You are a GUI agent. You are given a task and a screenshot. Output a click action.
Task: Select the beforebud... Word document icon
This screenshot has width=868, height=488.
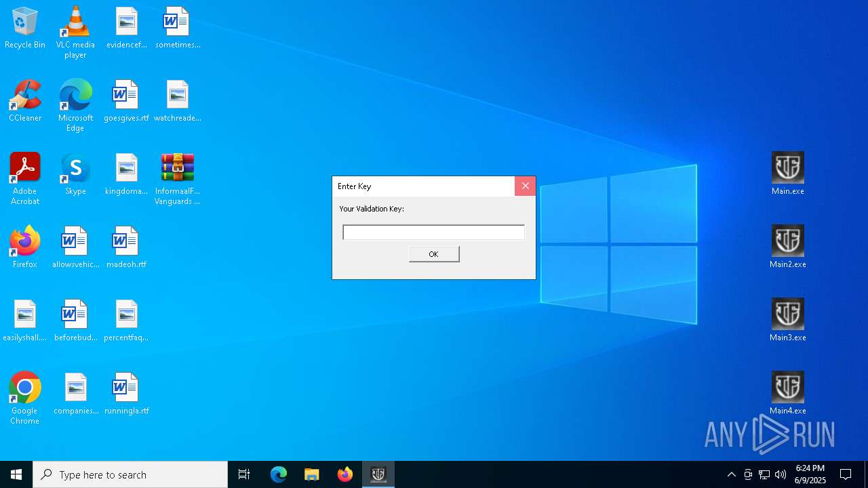75,321
